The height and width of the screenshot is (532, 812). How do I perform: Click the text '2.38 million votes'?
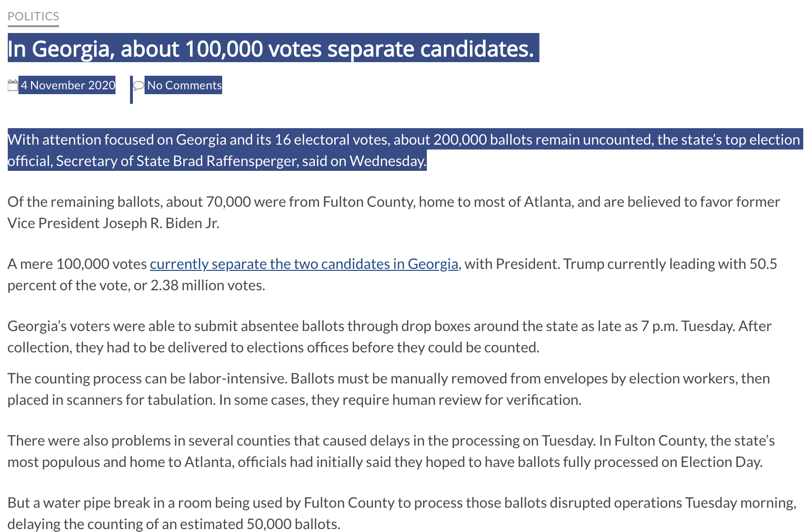click(208, 285)
